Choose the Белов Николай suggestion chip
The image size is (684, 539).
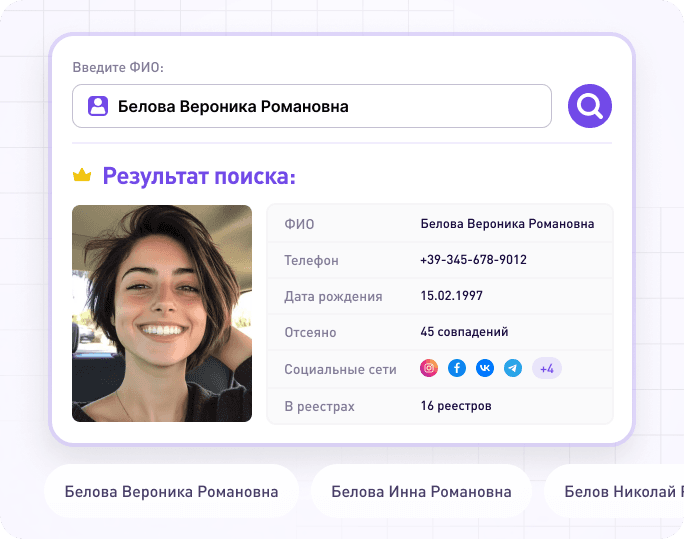click(620, 492)
